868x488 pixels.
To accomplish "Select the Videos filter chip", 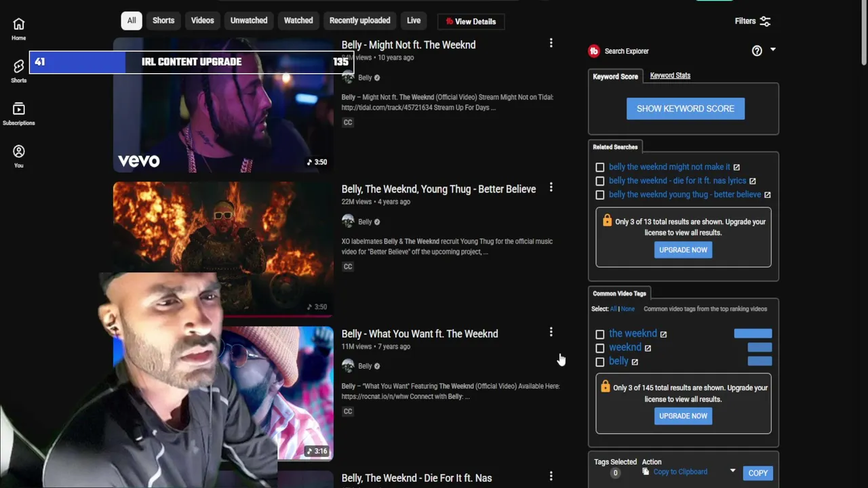I will [202, 20].
